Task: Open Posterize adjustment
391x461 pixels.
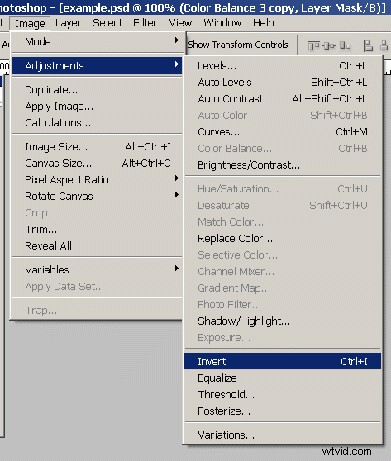Action: 282,411
